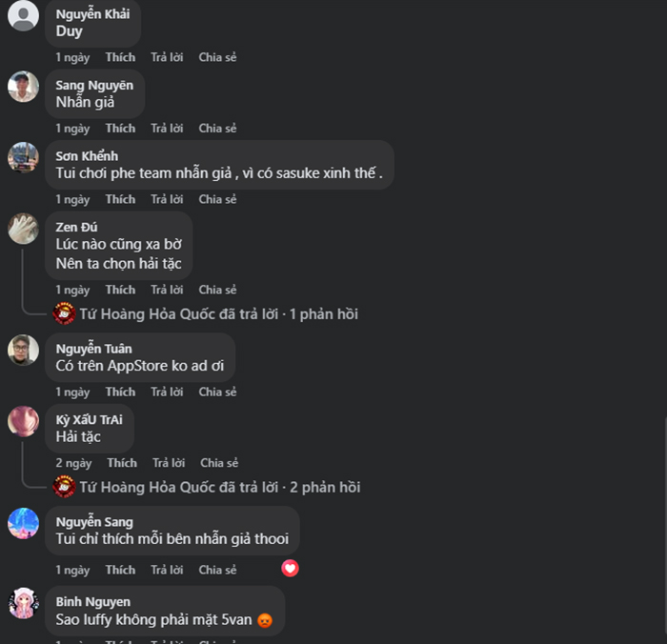Click Nguyễn Khải's profile avatar

tap(23, 15)
